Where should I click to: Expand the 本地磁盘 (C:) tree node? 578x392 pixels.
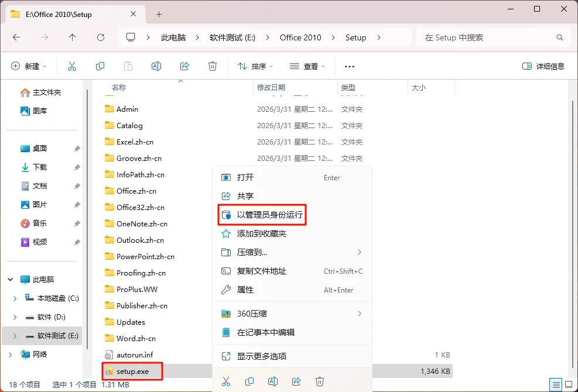(x=15, y=298)
